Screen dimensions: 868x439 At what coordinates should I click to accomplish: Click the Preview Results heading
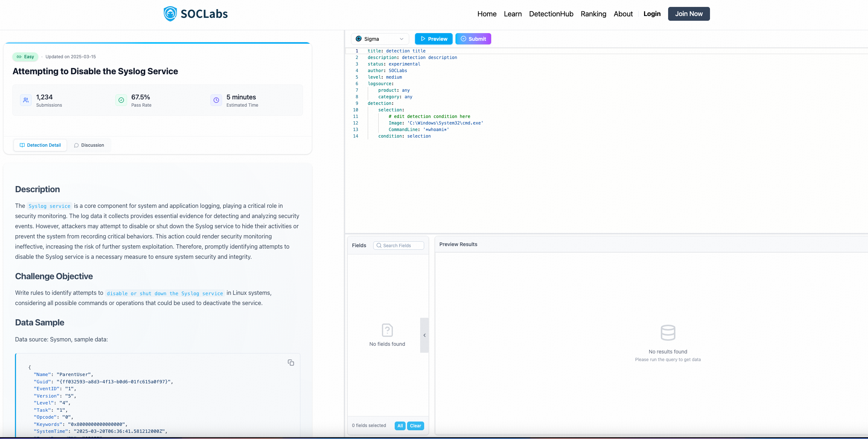[458, 244]
